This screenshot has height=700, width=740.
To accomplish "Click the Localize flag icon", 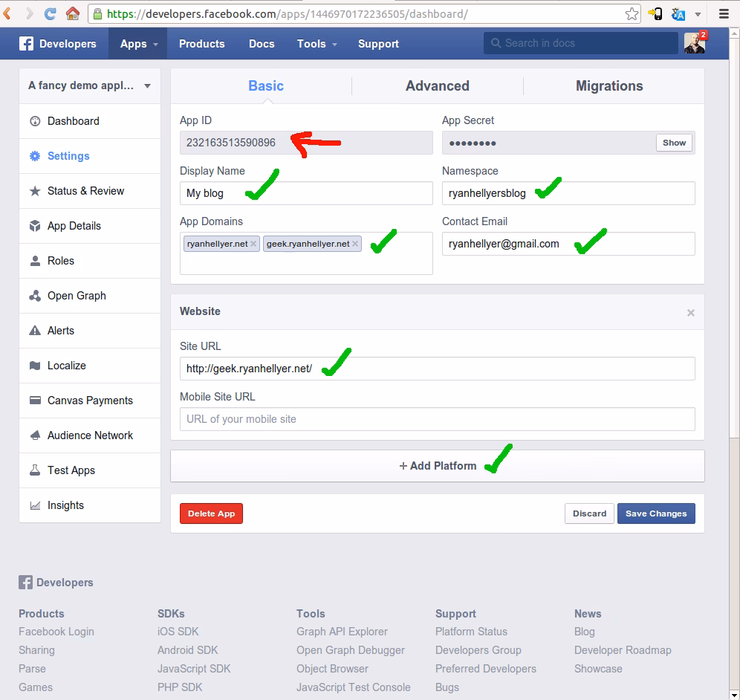I will tap(35, 366).
